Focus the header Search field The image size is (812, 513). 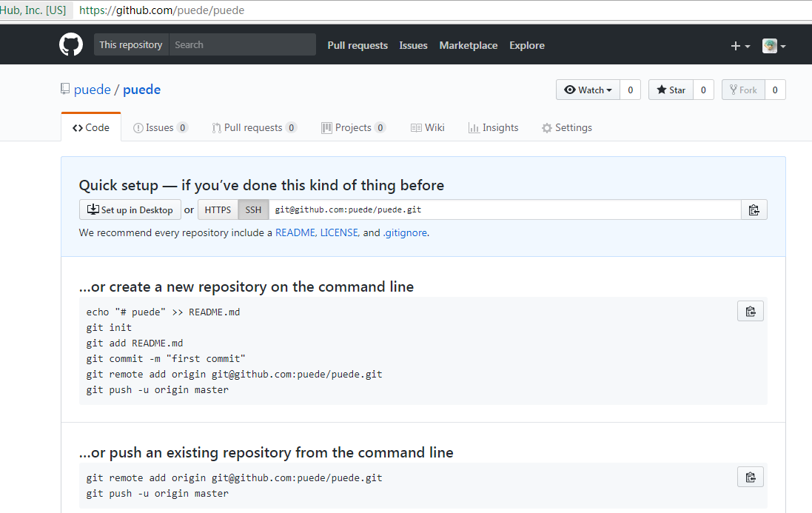pos(242,44)
